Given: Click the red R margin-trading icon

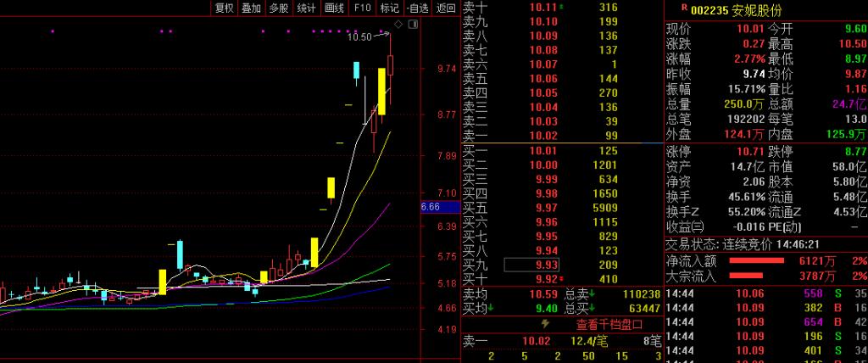Looking at the screenshot, I should pyautogui.click(x=685, y=8).
